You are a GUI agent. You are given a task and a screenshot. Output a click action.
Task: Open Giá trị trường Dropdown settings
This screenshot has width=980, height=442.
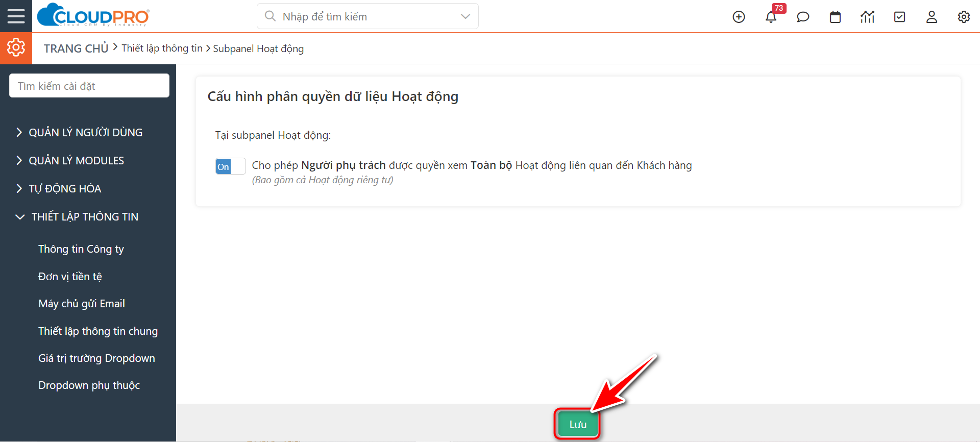click(x=96, y=358)
